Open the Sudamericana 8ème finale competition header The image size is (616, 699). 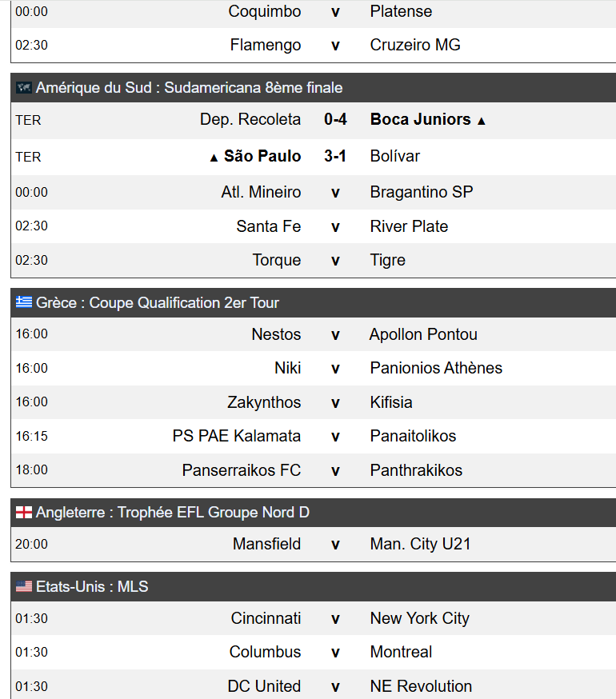(x=314, y=88)
